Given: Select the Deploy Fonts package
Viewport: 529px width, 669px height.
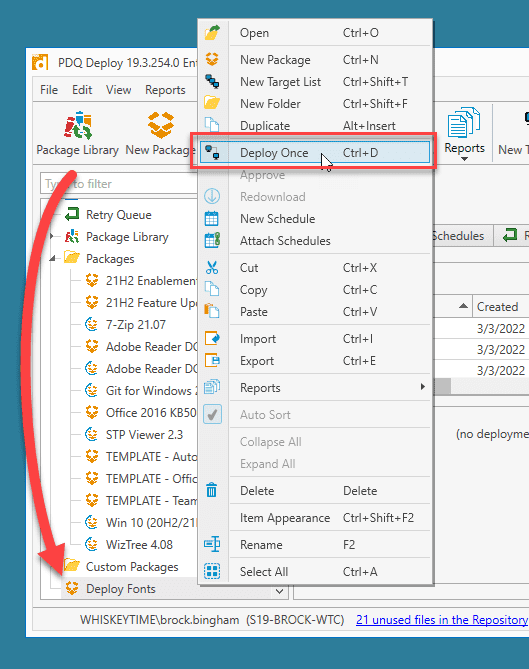Looking at the screenshot, I should coord(121,589).
